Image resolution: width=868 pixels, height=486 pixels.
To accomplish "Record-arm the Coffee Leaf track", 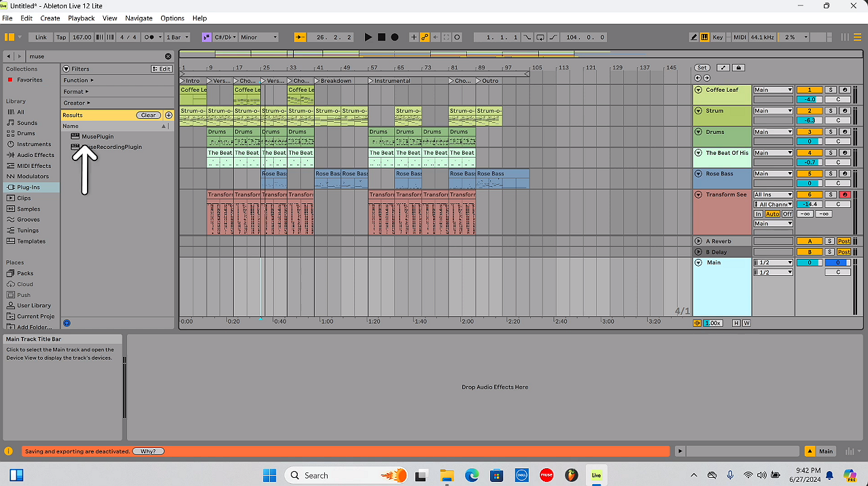I will [845, 90].
